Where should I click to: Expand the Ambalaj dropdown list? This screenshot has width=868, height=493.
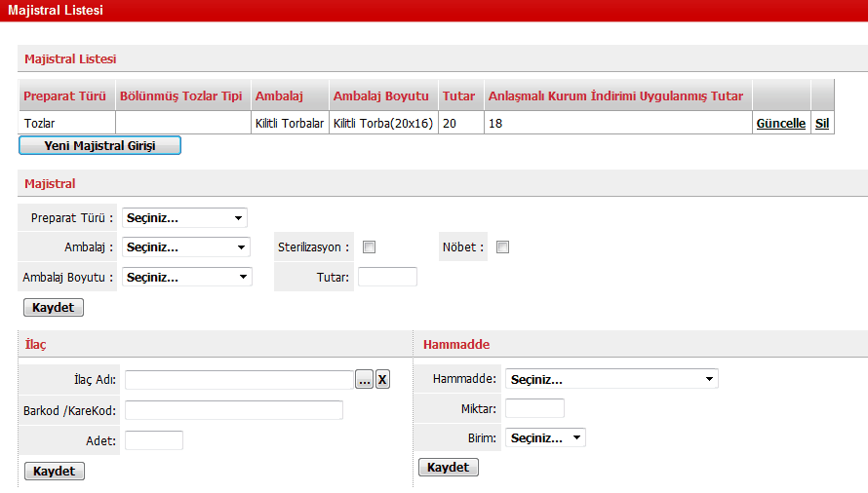coord(185,247)
